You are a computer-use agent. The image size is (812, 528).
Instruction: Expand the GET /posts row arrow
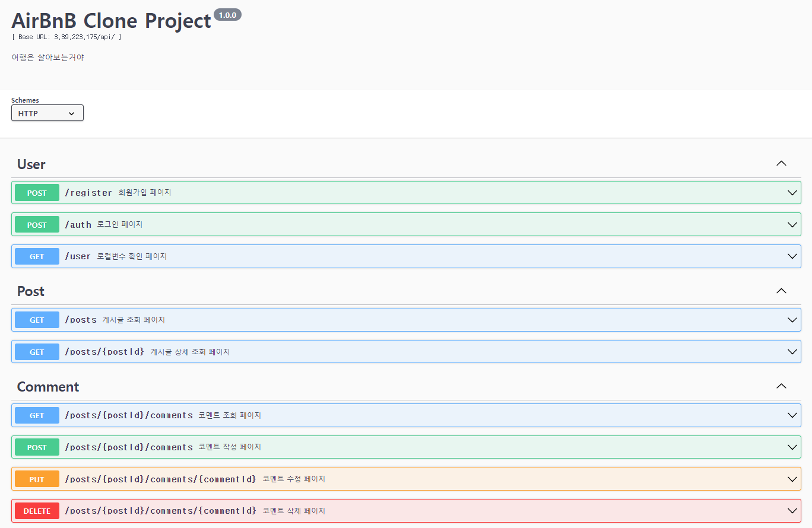pyautogui.click(x=792, y=320)
